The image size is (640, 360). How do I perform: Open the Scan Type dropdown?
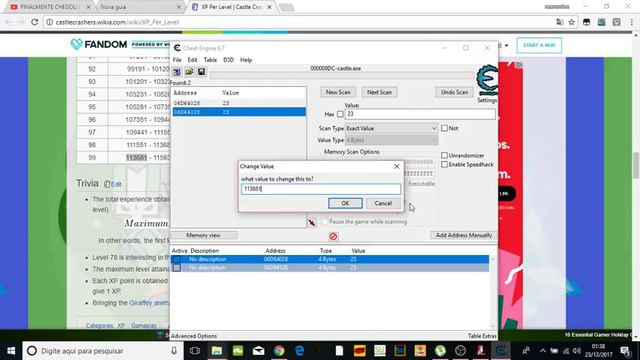click(391, 128)
